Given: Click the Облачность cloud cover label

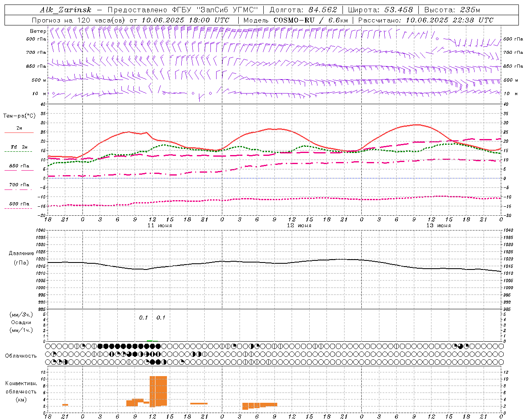Looking at the screenshot, I should [21, 356].
